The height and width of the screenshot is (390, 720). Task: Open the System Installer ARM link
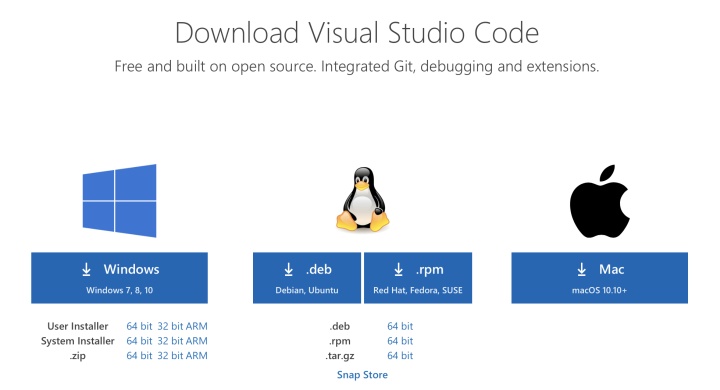pyautogui.click(x=197, y=341)
